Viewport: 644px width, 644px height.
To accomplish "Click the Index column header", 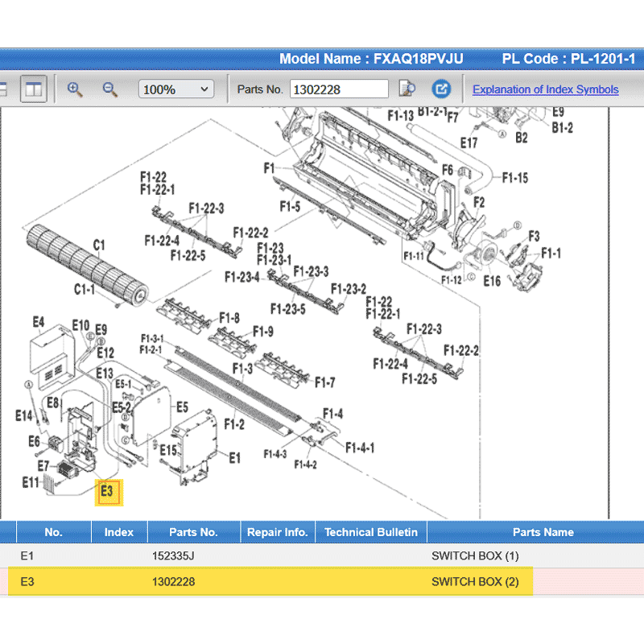I will (x=119, y=532).
